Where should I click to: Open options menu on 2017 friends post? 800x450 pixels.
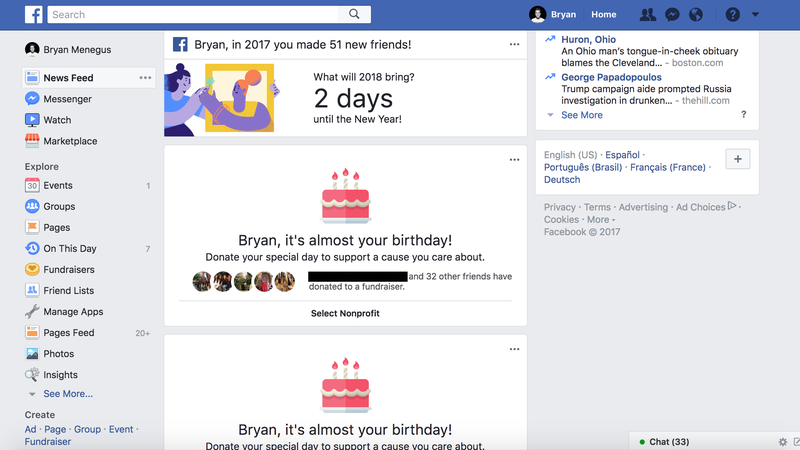coord(514,44)
